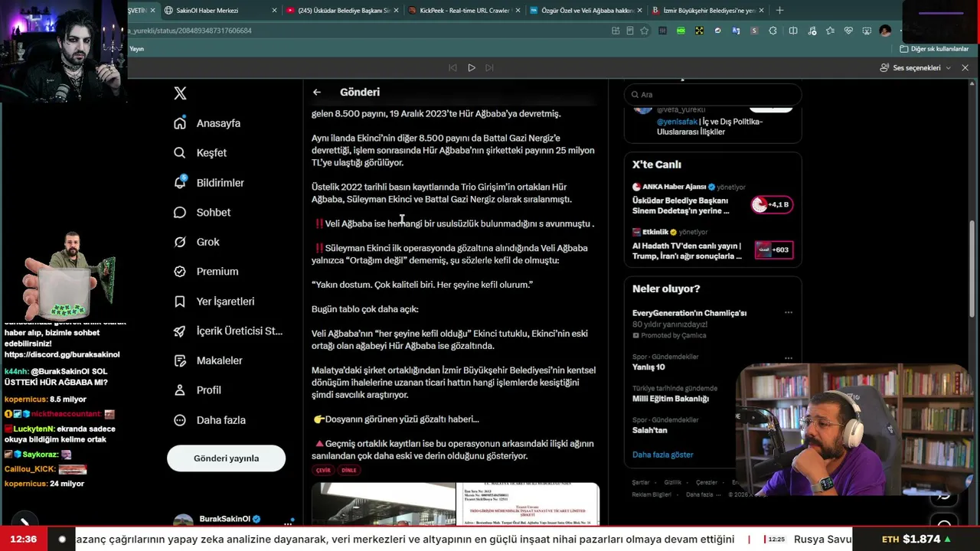Skip to previous paragraph in read-aloud

pos(452,67)
